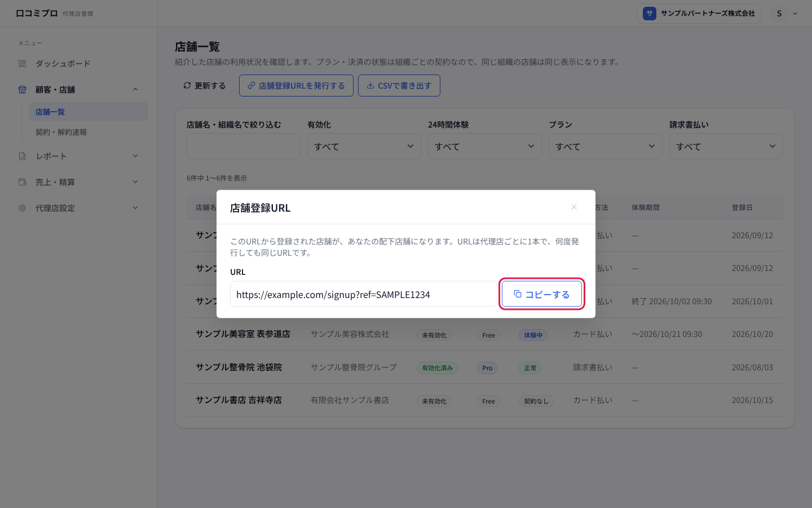This screenshot has width=812, height=508.
Task: Click サンプル整骨院 池袋院 store name
Action: [239, 367]
